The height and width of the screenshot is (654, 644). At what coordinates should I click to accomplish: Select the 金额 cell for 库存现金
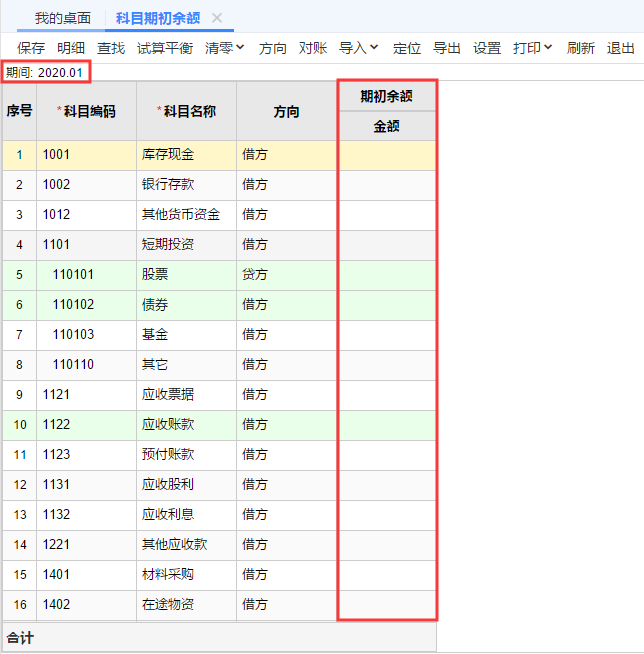coord(387,155)
